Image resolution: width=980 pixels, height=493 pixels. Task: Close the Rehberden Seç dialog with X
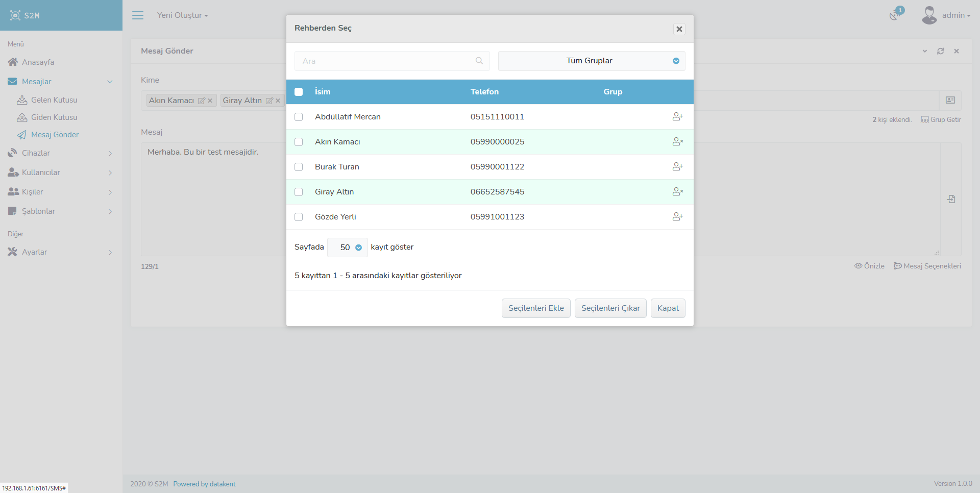click(x=679, y=29)
